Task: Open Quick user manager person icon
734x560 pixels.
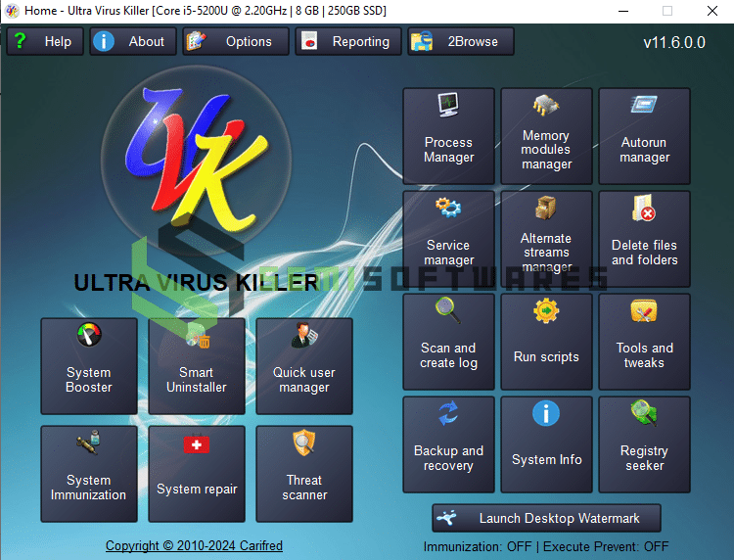Action: click(x=304, y=335)
